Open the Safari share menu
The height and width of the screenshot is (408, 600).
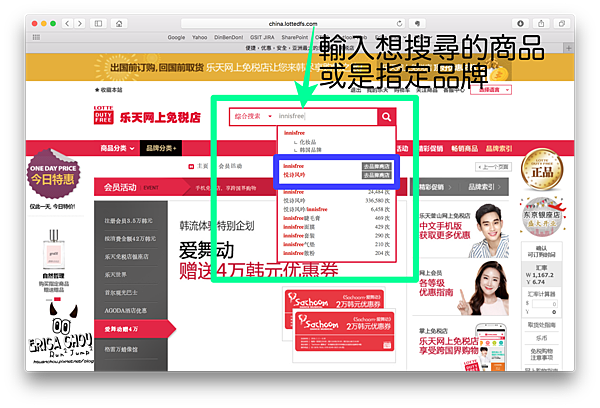541,23
